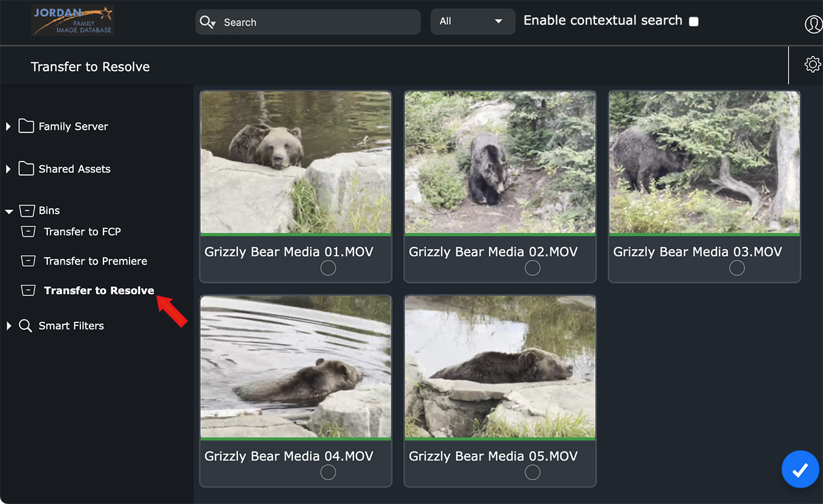The height and width of the screenshot is (504, 823).
Task: Expand the Family Server tree node
Action: pos(8,126)
